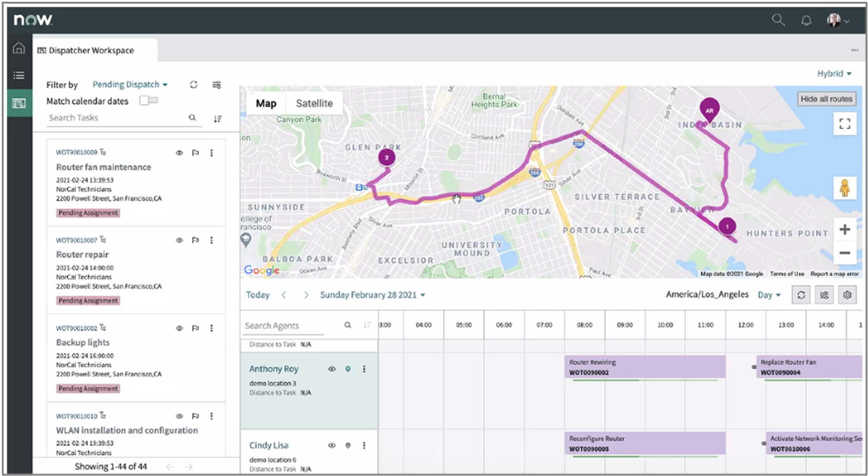Screen dimensions: 868x476
Task: Refresh the task list
Action: 194,85
